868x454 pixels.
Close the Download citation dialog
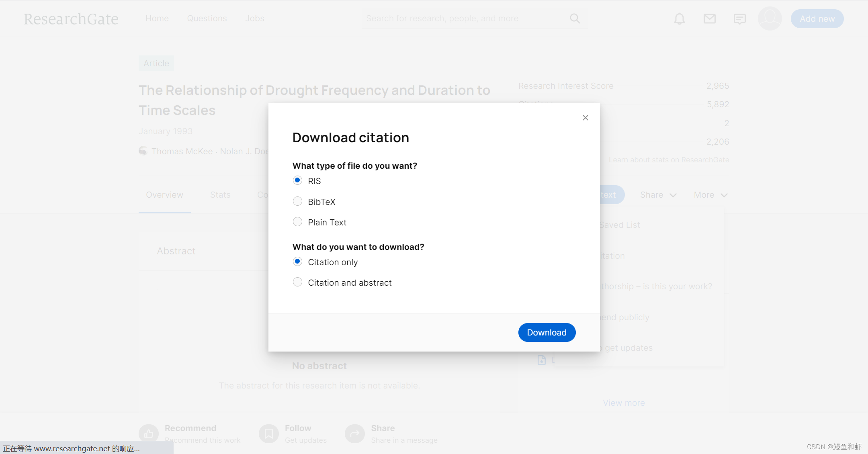585,118
